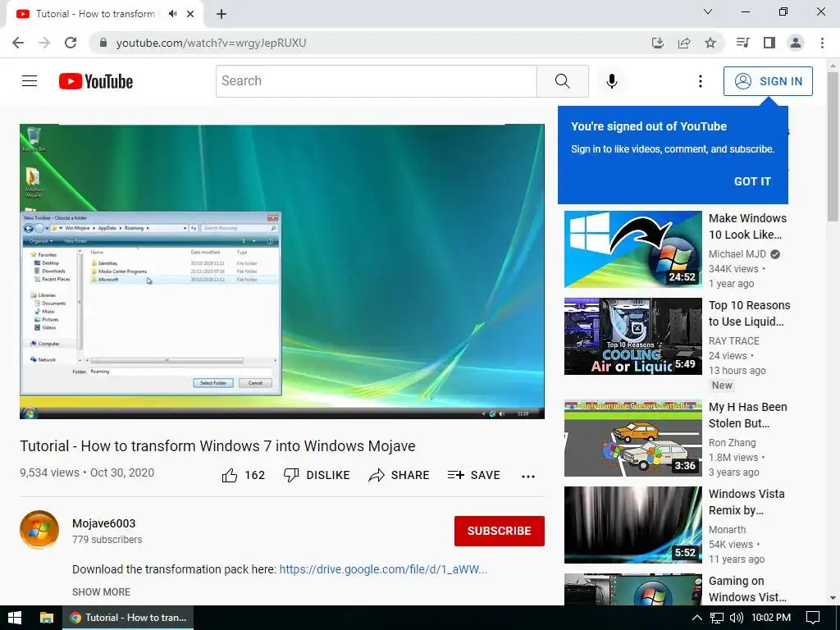Click SAVE to add to playlist
The height and width of the screenshot is (630, 840).
pos(473,475)
